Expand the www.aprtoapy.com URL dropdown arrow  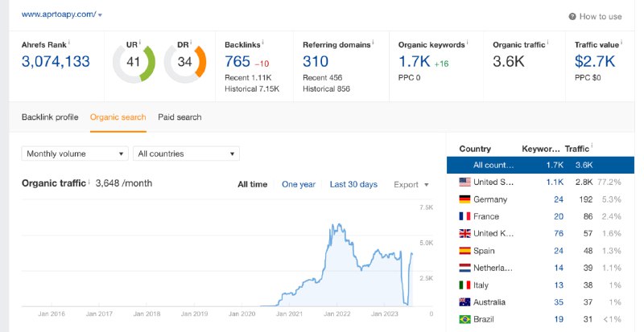click(100, 15)
